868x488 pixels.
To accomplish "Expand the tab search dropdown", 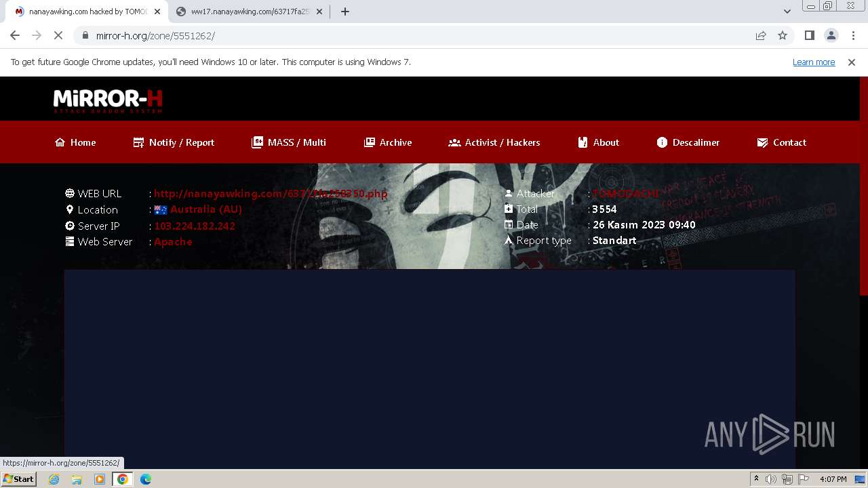I will point(787,12).
